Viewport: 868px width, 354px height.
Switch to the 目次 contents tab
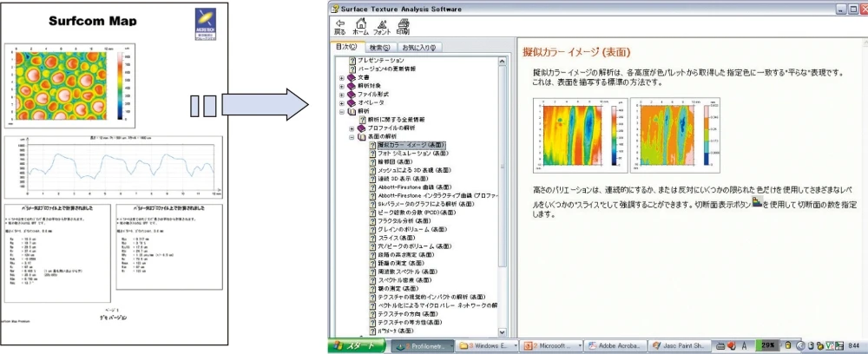click(347, 47)
